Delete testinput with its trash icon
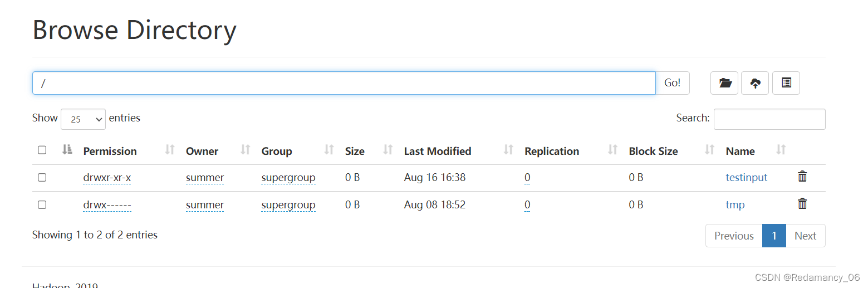 point(802,177)
